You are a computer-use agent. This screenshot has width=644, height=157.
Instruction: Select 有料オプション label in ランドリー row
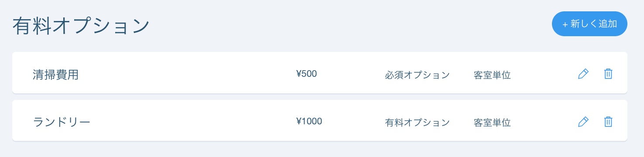[x=417, y=123]
